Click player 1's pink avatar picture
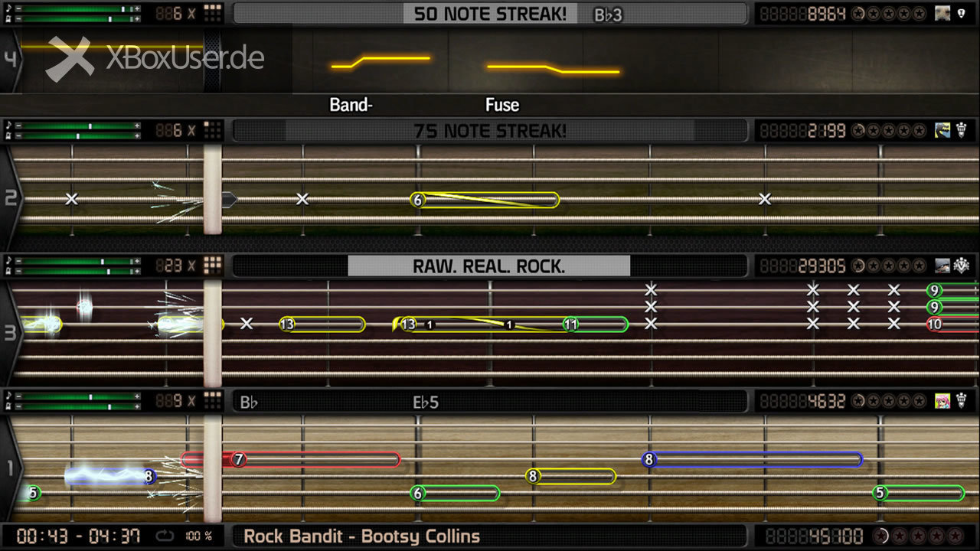Viewport: 980px width, 551px height. pyautogui.click(x=942, y=400)
